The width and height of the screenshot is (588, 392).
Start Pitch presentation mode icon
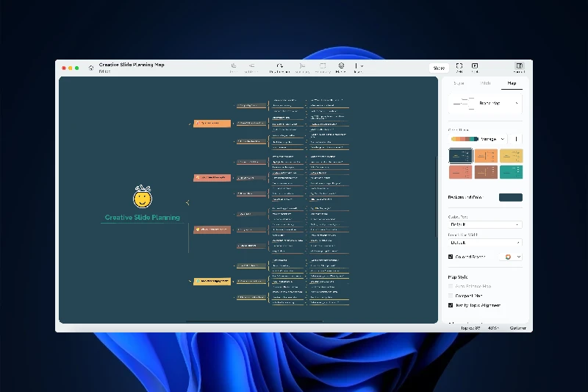point(475,66)
